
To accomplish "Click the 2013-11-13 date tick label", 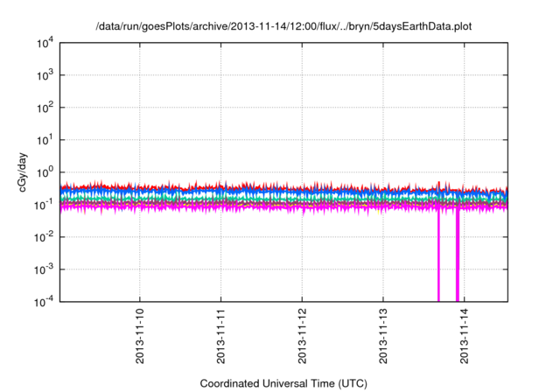I will click(x=383, y=336).
